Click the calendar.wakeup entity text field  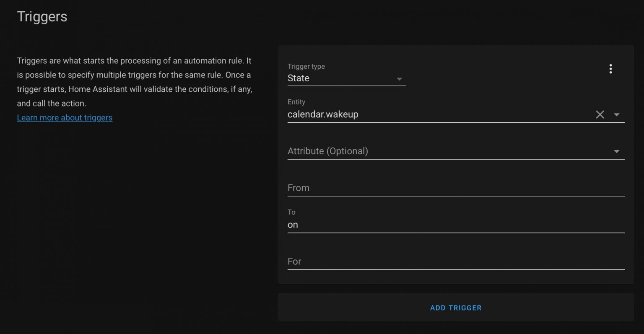pyautogui.click(x=436, y=114)
